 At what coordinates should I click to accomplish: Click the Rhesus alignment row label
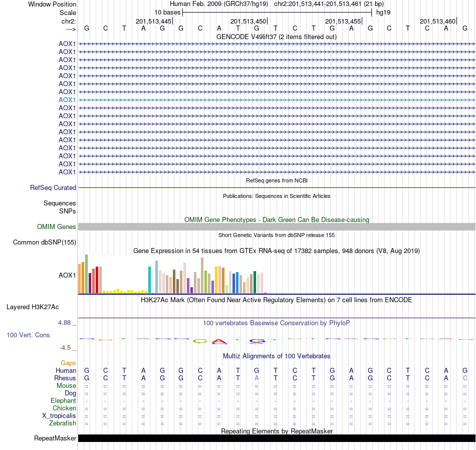click(65, 378)
